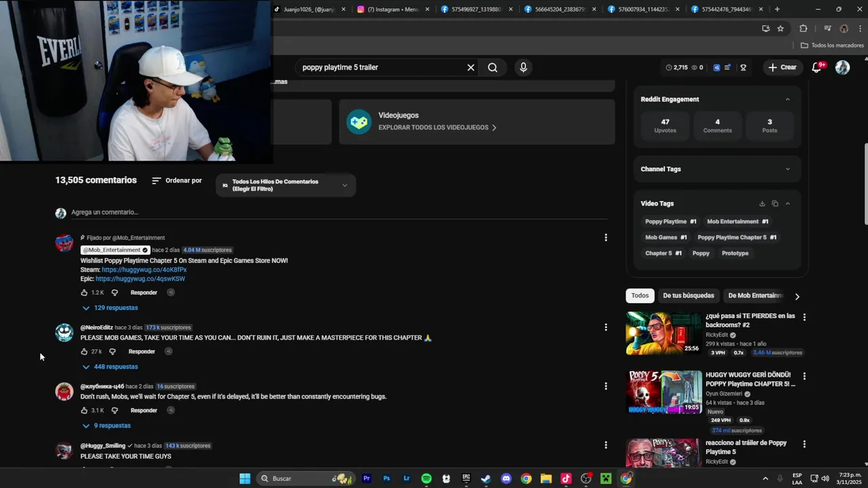The height and width of the screenshot is (488, 868).
Task: Open Chrome media controls icon
Action: point(827,28)
